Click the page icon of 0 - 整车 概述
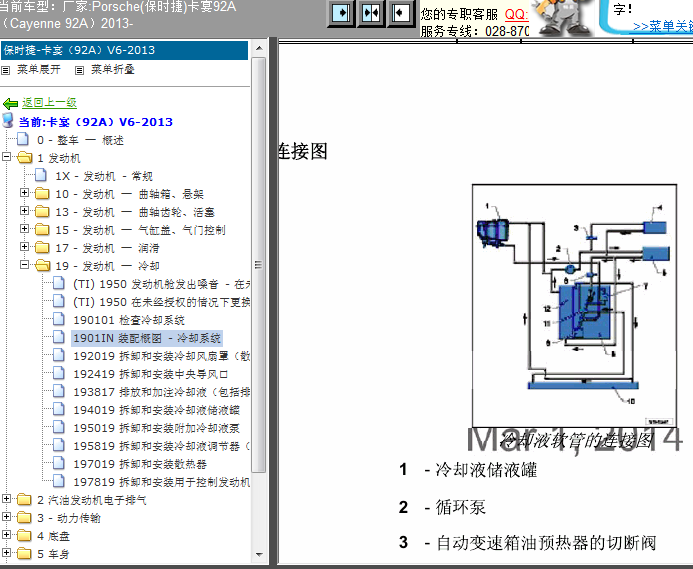Image resolution: width=693 pixels, height=569 pixels. [23, 139]
